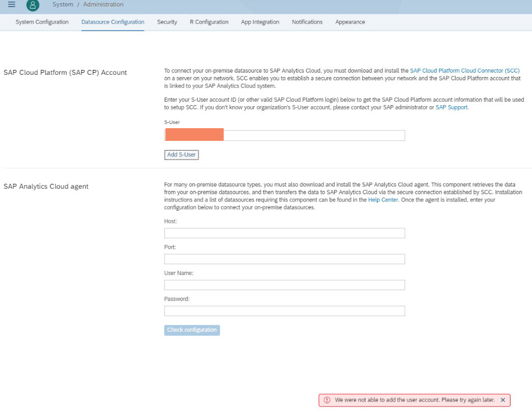The height and width of the screenshot is (411, 532).
Task: Click the Port: field label
Action: 170,247
